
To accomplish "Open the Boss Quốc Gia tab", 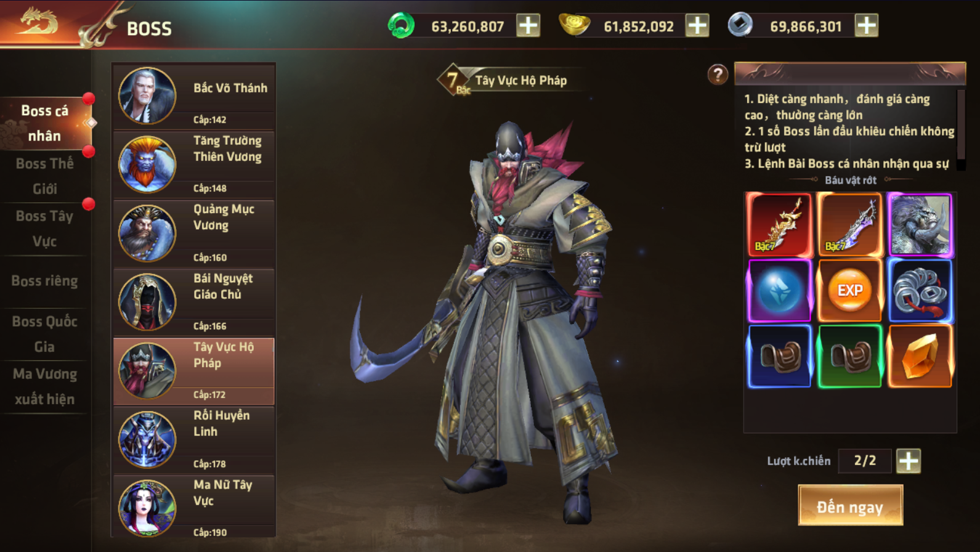I will 44,334.
